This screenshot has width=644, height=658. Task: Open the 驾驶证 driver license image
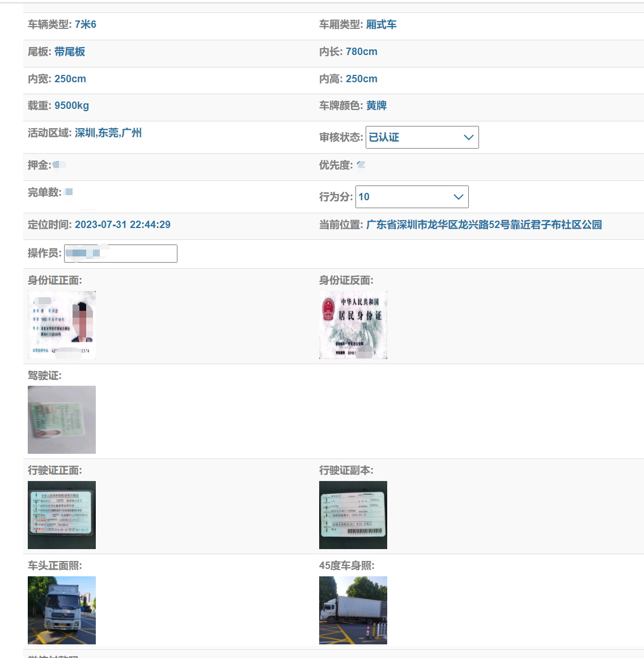pyautogui.click(x=62, y=420)
